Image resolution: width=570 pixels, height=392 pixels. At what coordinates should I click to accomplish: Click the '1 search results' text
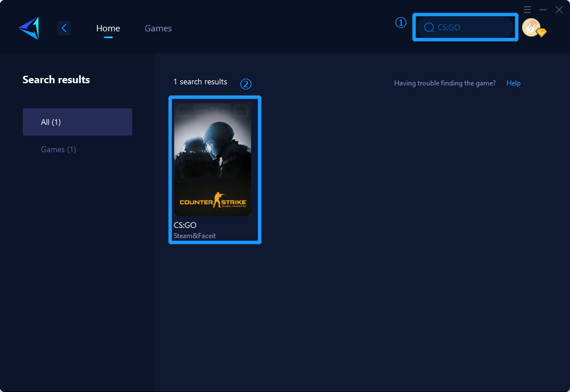coord(200,81)
